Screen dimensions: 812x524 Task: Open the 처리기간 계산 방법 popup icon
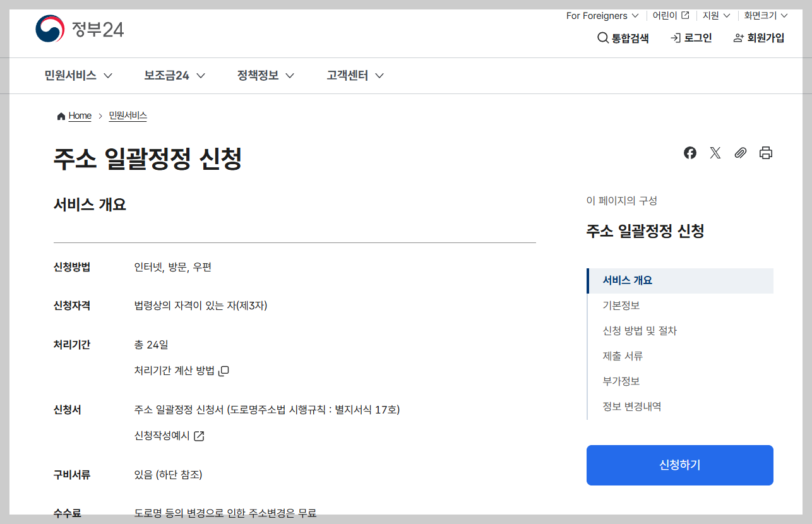222,371
